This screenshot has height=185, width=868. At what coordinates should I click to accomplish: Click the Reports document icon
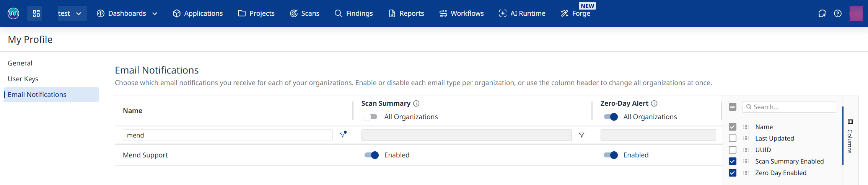coord(392,13)
